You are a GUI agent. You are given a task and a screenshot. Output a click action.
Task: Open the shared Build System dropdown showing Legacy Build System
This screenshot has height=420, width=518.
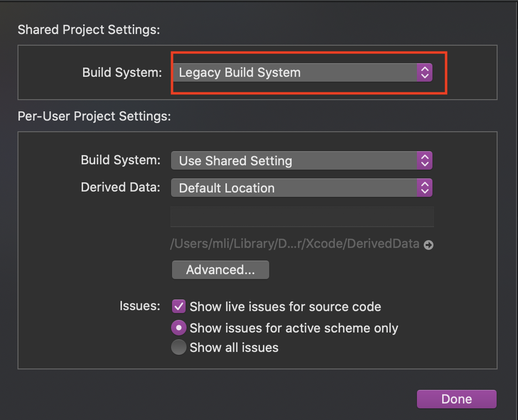(302, 72)
